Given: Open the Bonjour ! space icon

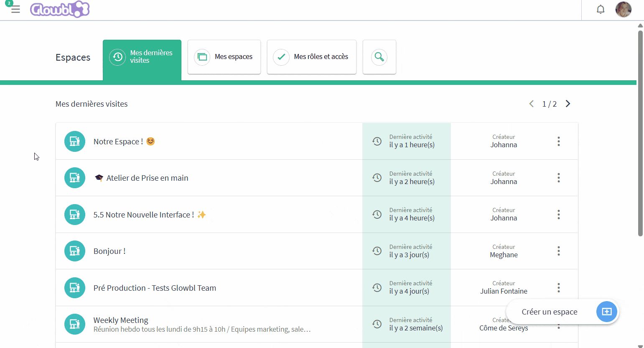Looking at the screenshot, I should coord(75,251).
